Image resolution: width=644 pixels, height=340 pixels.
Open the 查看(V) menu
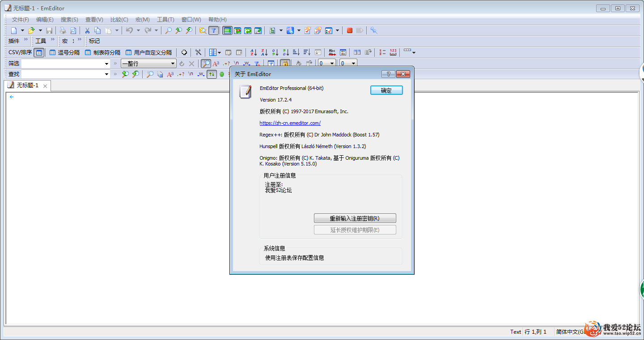point(94,20)
